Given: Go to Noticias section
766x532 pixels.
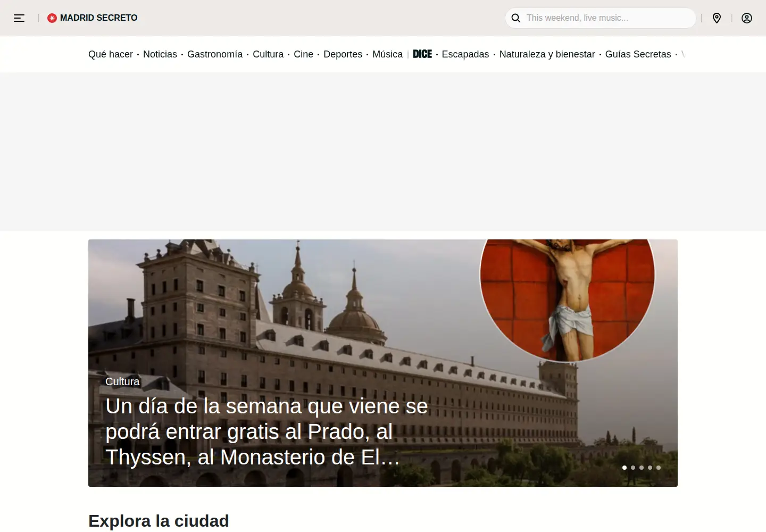Looking at the screenshot, I should pyautogui.click(x=160, y=54).
